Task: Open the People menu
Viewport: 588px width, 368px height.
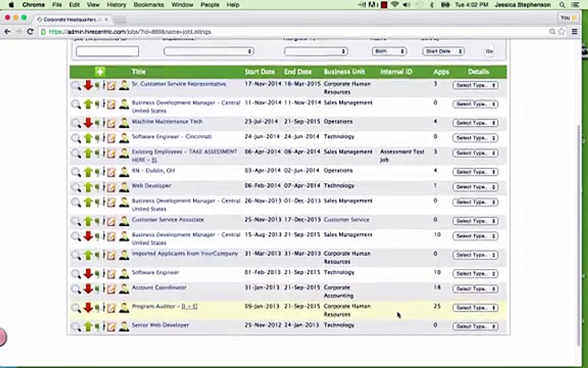Action: [210, 5]
